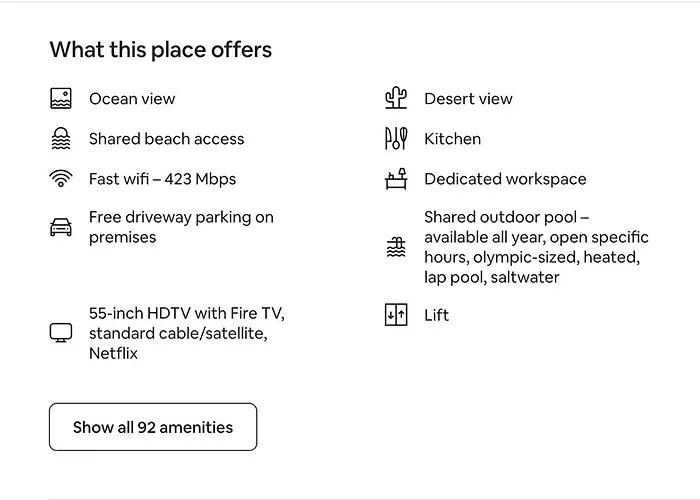Select the Shared beach access text

coord(166,139)
